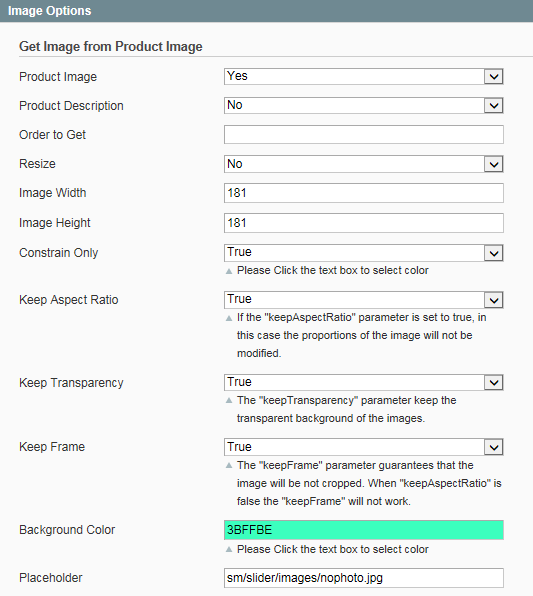Image resolution: width=533 pixels, height=596 pixels.
Task: Open the Keep Aspect Ratio dropdown
Action: tap(363, 300)
